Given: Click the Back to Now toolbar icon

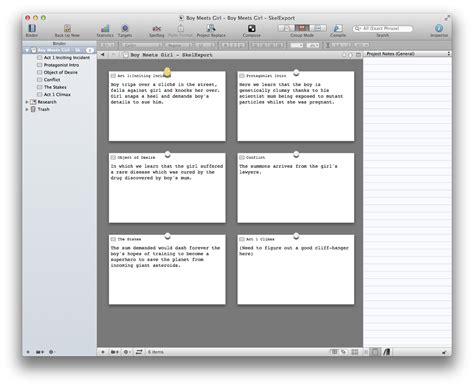Looking at the screenshot, I should click(67, 28).
